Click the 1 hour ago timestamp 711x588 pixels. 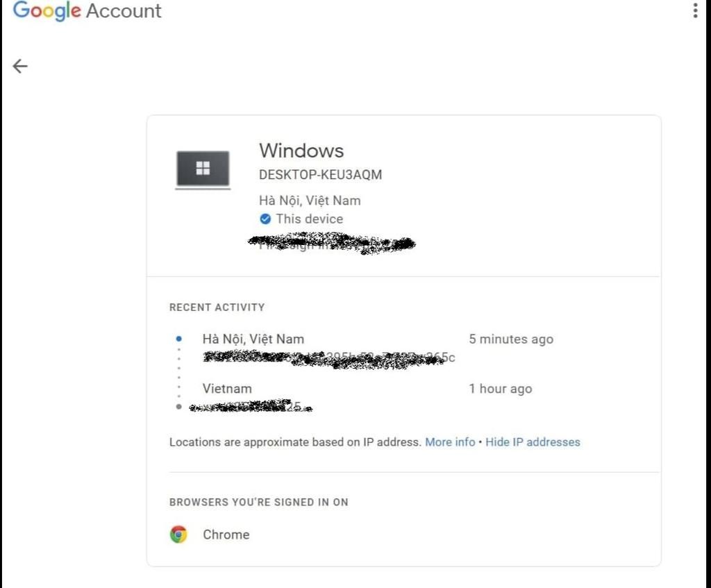(x=501, y=389)
